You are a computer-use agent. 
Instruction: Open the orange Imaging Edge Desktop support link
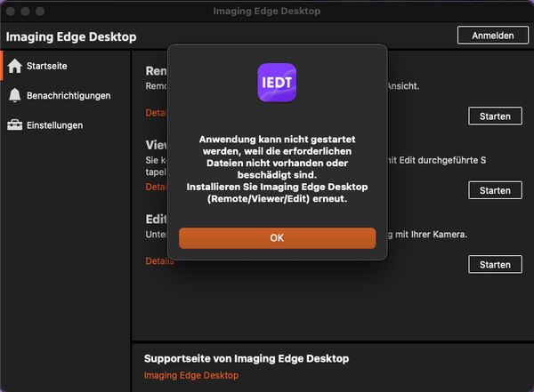(x=190, y=376)
